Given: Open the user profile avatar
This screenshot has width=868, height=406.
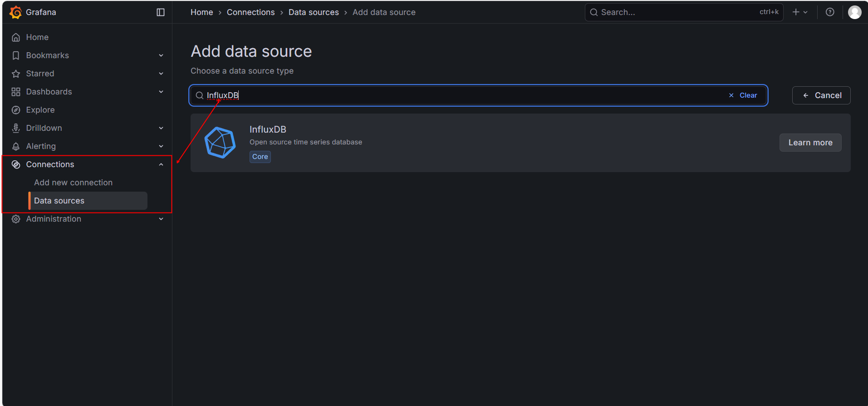Looking at the screenshot, I should 854,12.
